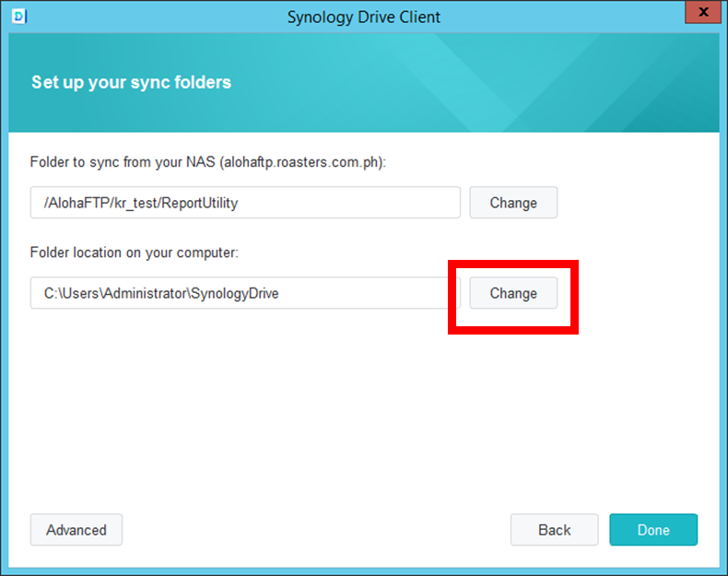Finish setup with the Done button
Screen dimensions: 728x576
pyautogui.click(x=653, y=530)
